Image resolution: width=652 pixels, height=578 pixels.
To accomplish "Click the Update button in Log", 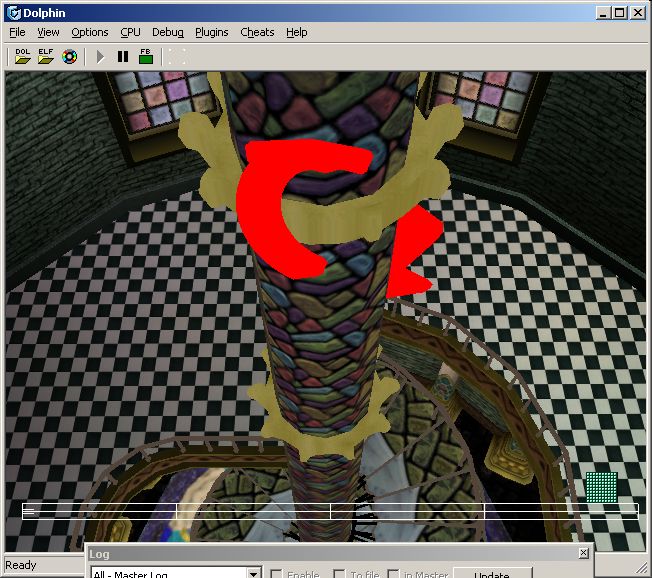I will coord(491,574).
